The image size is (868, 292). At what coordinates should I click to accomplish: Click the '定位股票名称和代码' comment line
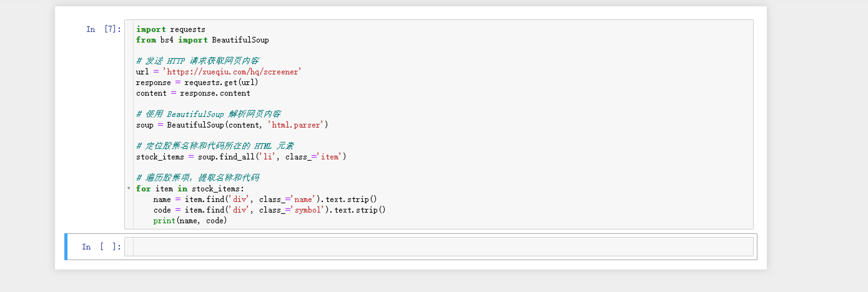click(x=215, y=146)
